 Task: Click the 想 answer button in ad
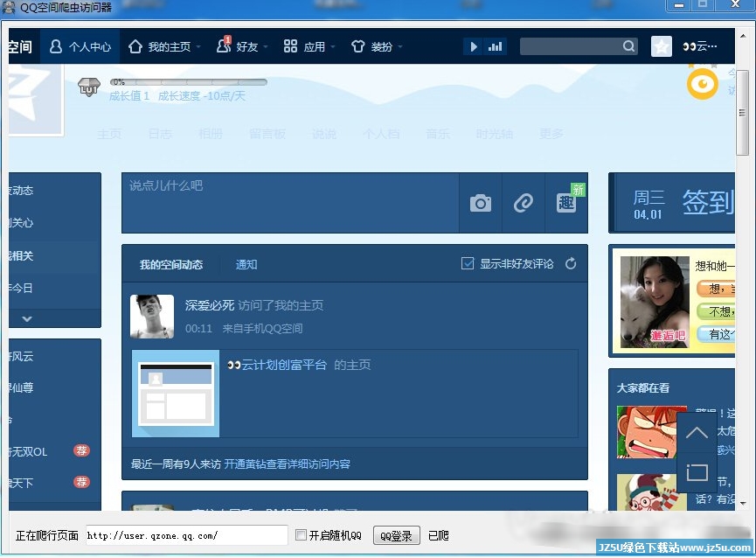click(x=716, y=289)
